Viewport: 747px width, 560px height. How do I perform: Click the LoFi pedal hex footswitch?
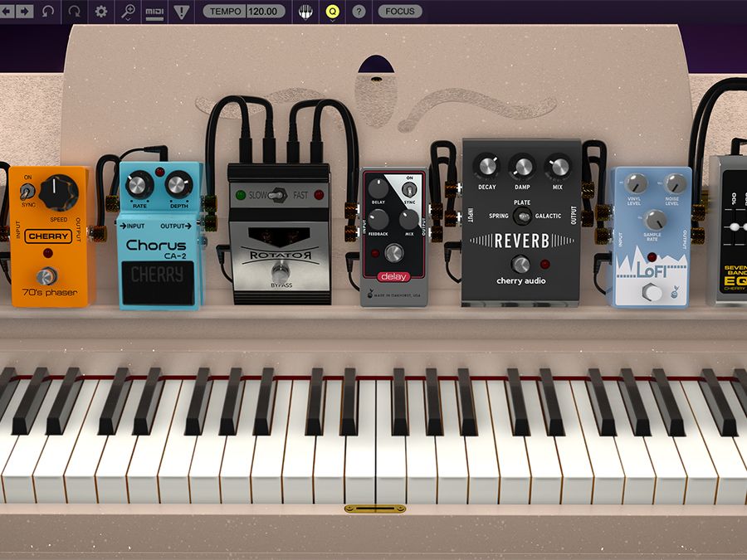(x=650, y=292)
